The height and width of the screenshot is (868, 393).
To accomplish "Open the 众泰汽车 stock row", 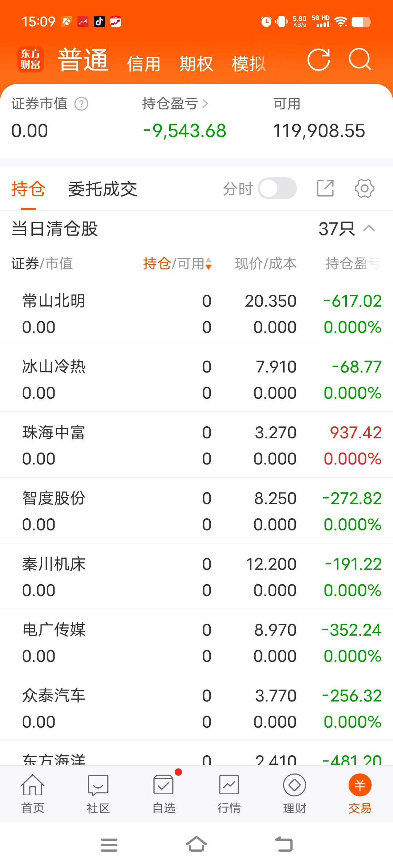I will [196, 708].
